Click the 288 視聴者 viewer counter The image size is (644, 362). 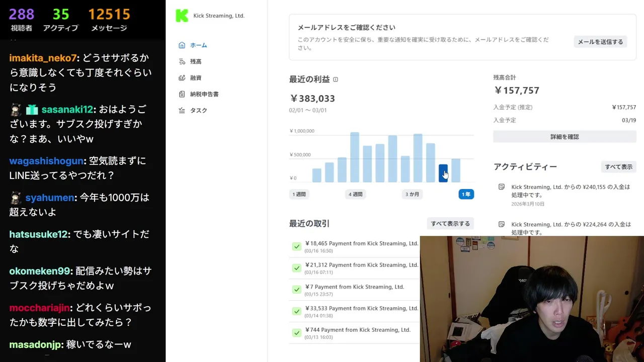tap(21, 19)
